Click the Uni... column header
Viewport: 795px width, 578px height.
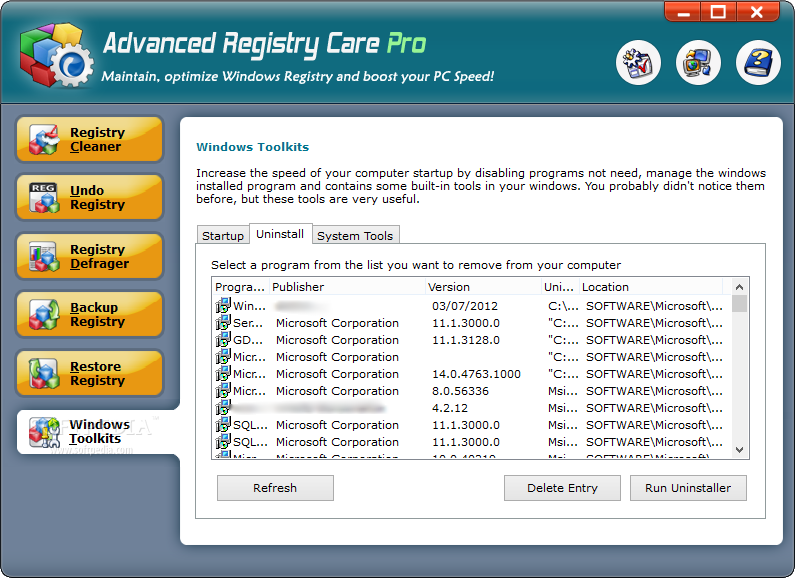pyautogui.click(x=560, y=287)
